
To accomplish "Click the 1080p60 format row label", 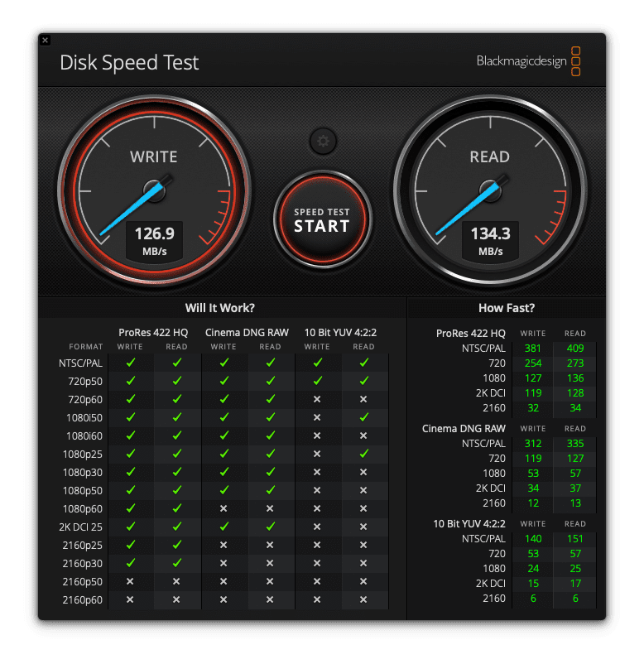I will 83,509.
